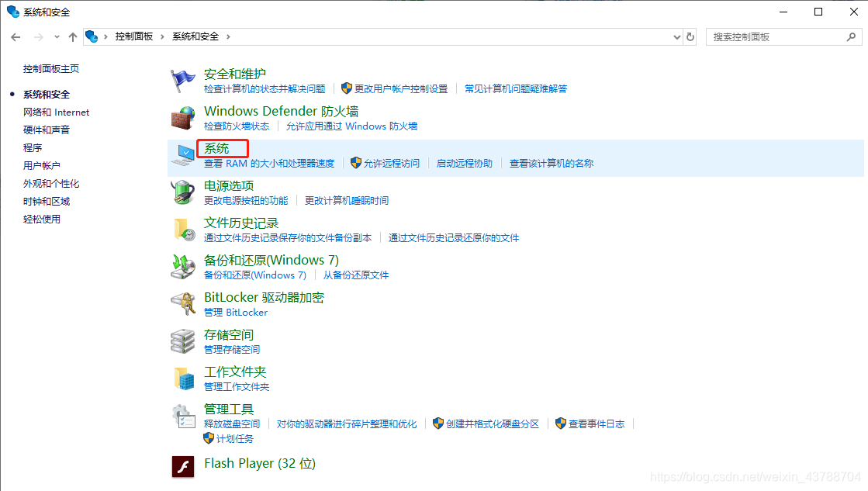The height and width of the screenshot is (491, 868).
Task: Open 常见计算机问题疑难解答 link
Action: 516,88
